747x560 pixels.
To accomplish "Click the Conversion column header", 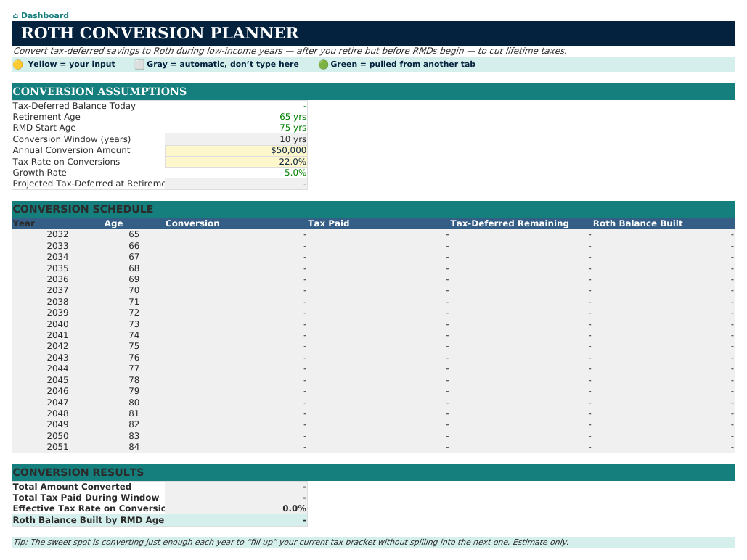I will pyautogui.click(x=192, y=224).
